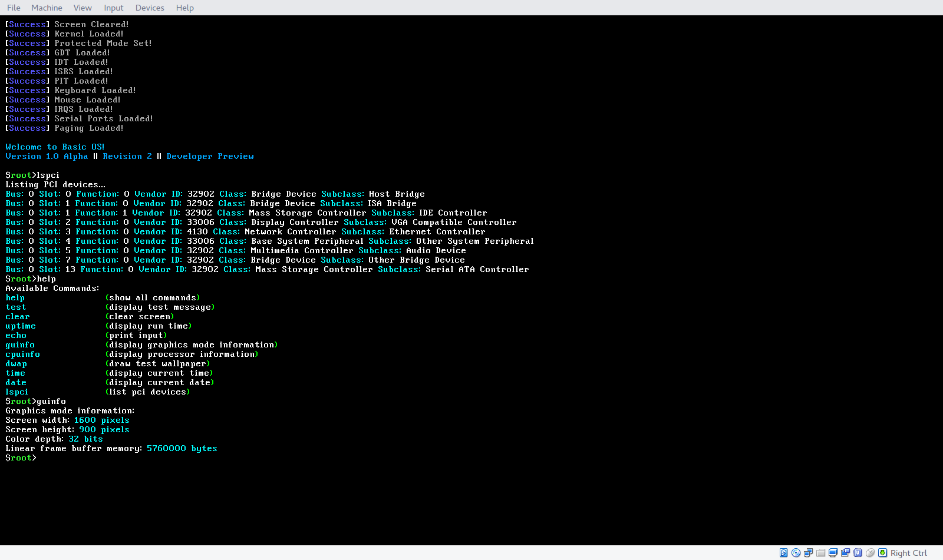Click 'Serial Ports Loaded!' boot message

(104, 118)
